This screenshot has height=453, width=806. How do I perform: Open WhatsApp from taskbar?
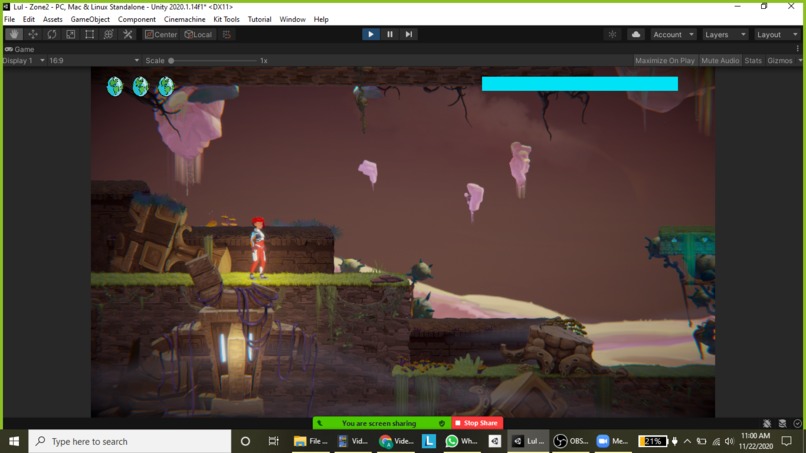point(461,441)
